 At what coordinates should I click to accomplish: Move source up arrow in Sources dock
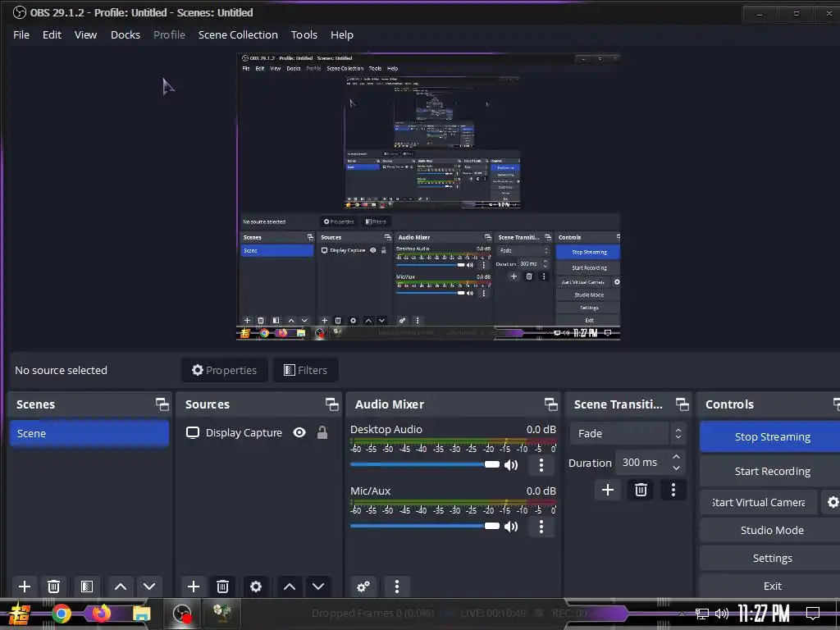(290, 586)
